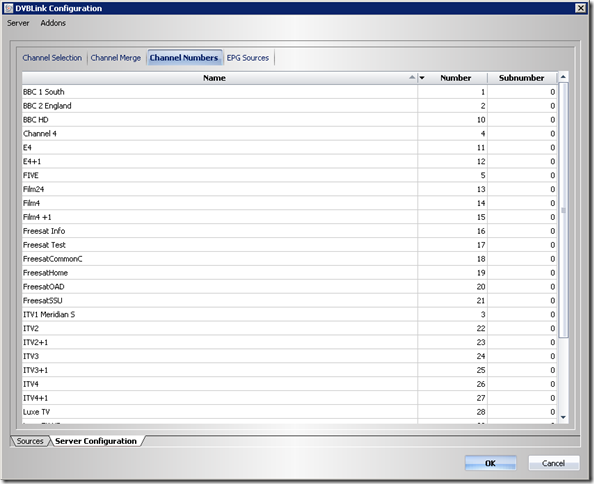Open the Name column dropdown arrow
Screen dimensions: 594x484
422,78
